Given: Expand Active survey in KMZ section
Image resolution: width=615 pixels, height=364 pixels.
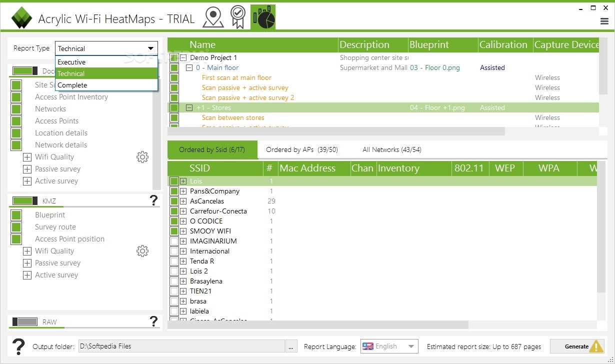Looking at the screenshot, I should click(27, 275).
